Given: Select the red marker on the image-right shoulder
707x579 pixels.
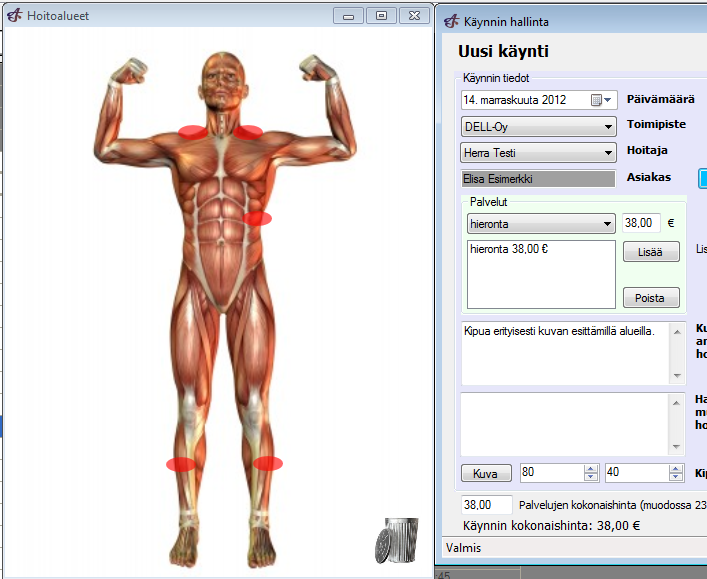Looking at the screenshot, I should pos(249,131).
